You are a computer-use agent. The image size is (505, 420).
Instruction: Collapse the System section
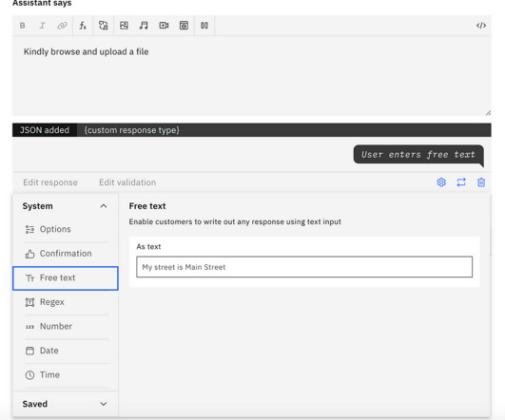click(103, 206)
